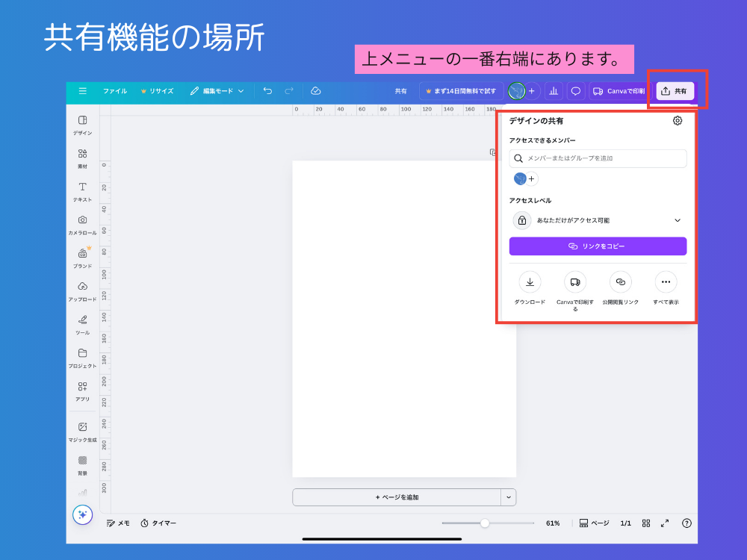The height and width of the screenshot is (560, 747).
Task: Click the リンクをコピー button
Action: 598,246
